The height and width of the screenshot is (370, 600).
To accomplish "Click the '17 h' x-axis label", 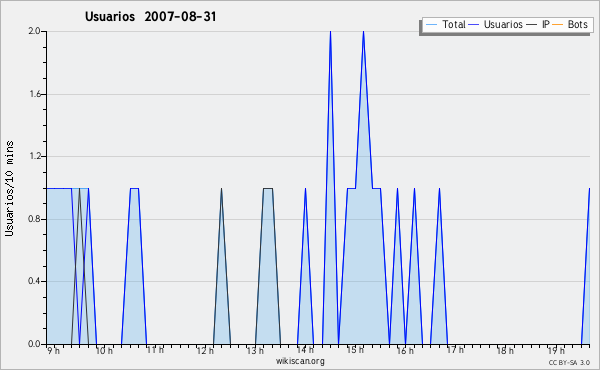I will 455,350.
